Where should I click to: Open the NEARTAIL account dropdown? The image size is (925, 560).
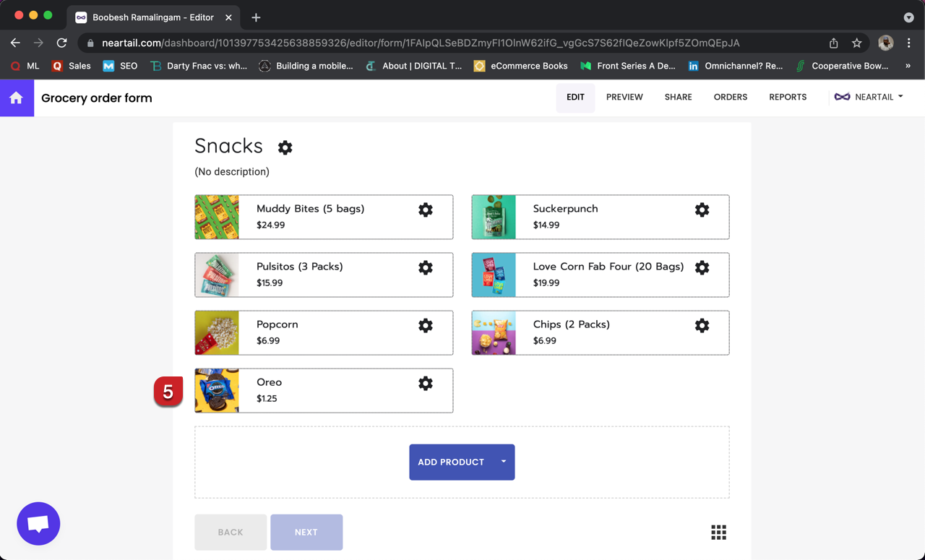869,96
